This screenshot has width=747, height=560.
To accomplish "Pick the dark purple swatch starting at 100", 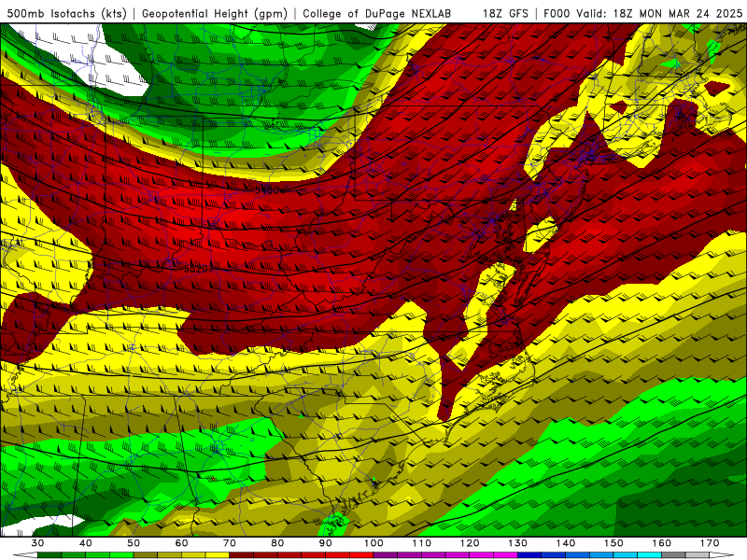I will tap(386, 554).
